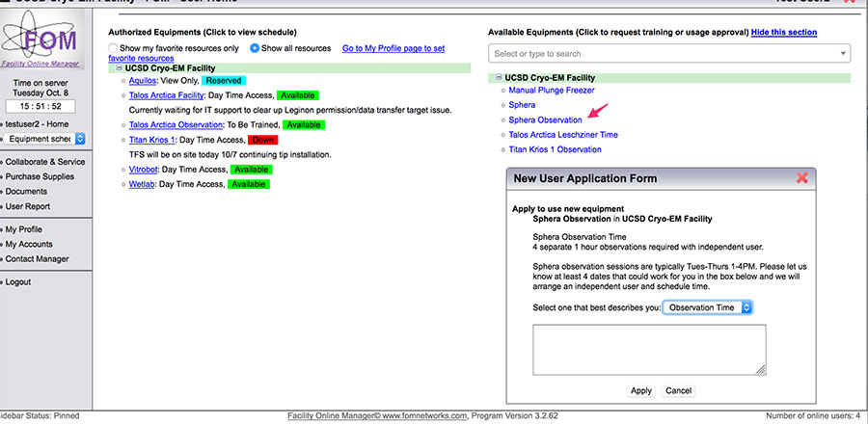Image resolution: width=868 pixels, height=424 pixels.
Task: Click Available status of Talos Arctica Observation
Action: coord(304,125)
